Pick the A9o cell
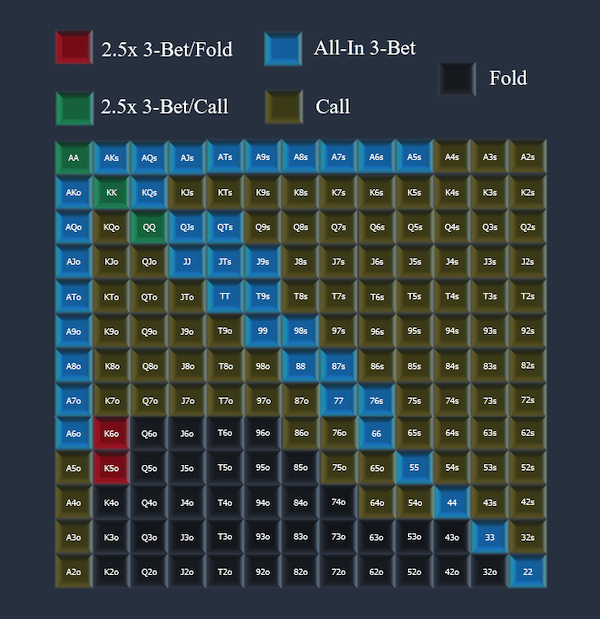The image size is (600, 619). 74,331
